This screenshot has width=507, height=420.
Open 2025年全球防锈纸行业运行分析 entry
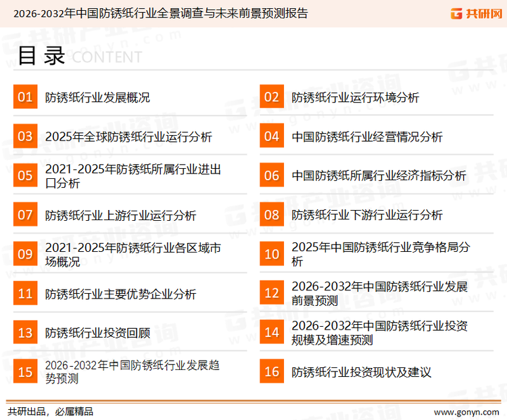tap(128, 137)
